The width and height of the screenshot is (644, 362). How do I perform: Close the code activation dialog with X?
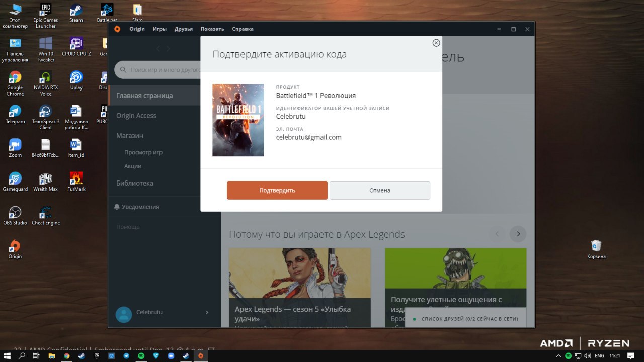[436, 43]
